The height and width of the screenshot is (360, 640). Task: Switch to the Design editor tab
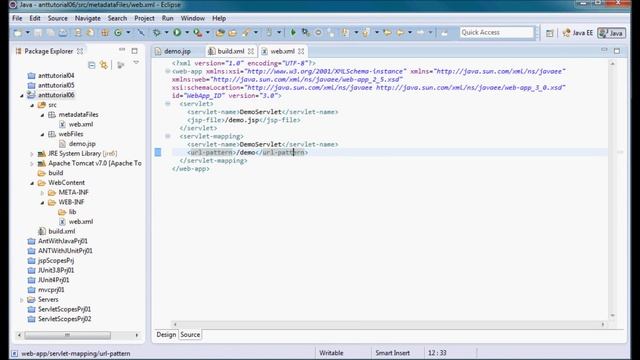pyautogui.click(x=166, y=335)
